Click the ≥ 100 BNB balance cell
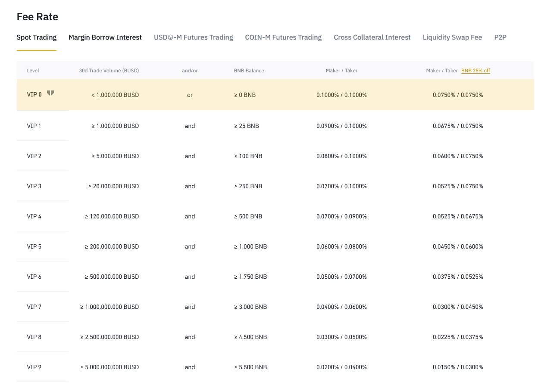The width and height of the screenshot is (535, 392). [x=248, y=156]
